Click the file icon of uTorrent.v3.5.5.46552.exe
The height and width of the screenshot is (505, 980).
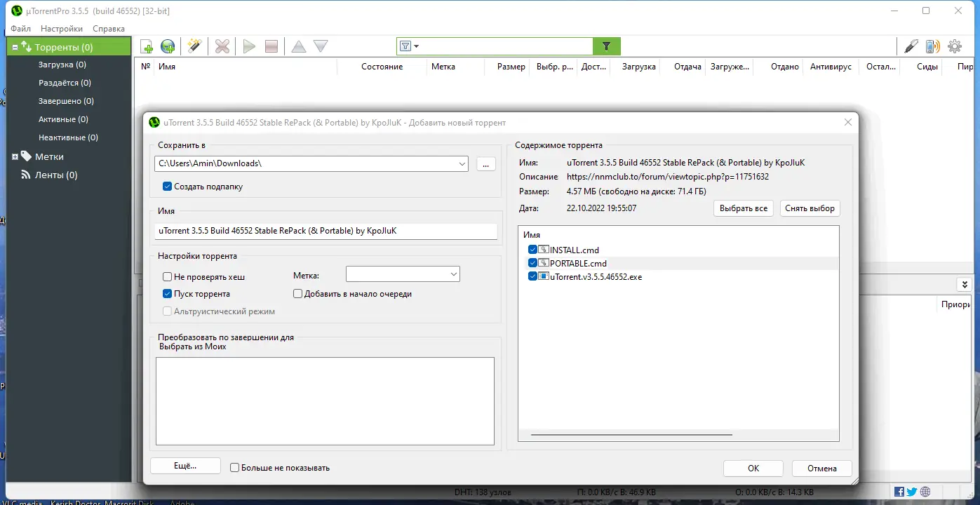[x=543, y=276]
